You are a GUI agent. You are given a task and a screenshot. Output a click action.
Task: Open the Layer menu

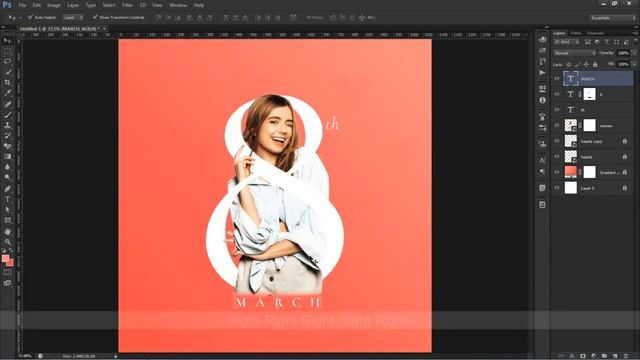(73, 5)
